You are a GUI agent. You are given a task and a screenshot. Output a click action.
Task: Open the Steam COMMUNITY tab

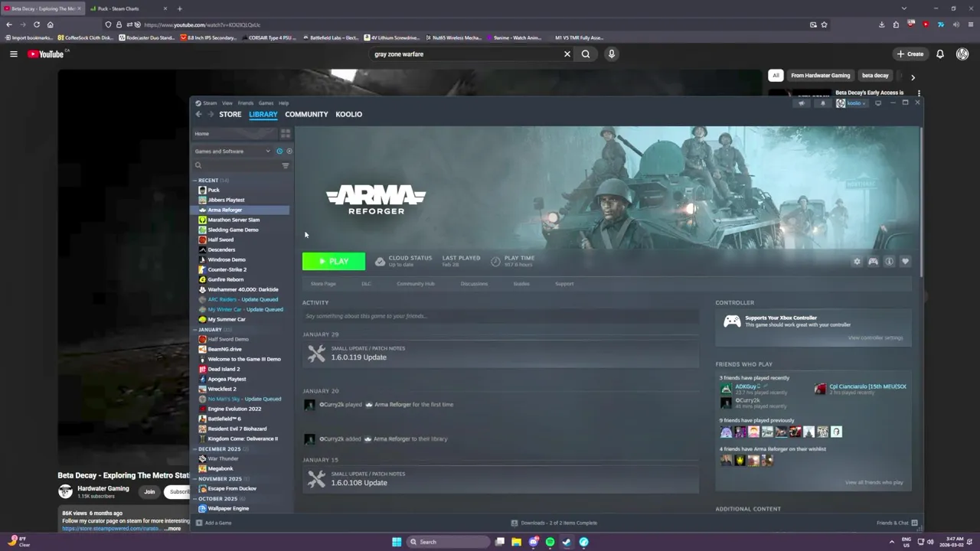click(x=306, y=114)
